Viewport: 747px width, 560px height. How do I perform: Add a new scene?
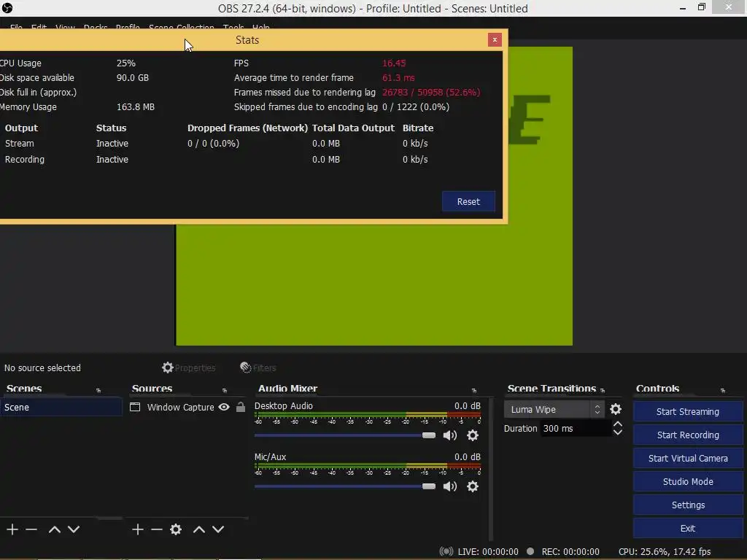(x=12, y=529)
